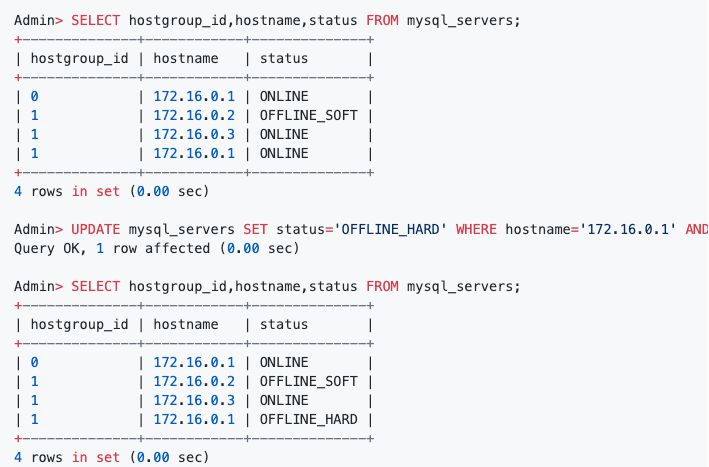Click ONLINE beside 172.16.0.3 in second table
This screenshot has height=467, width=709.
tap(284, 400)
